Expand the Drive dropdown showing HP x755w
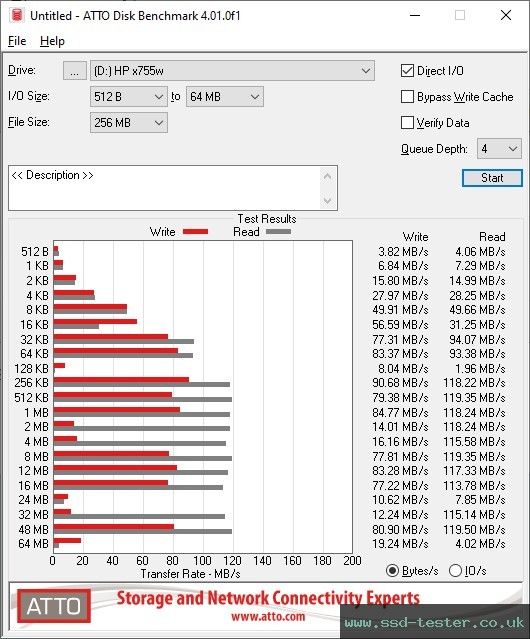Image resolution: width=530 pixels, height=639 pixels. click(x=232, y=71)
